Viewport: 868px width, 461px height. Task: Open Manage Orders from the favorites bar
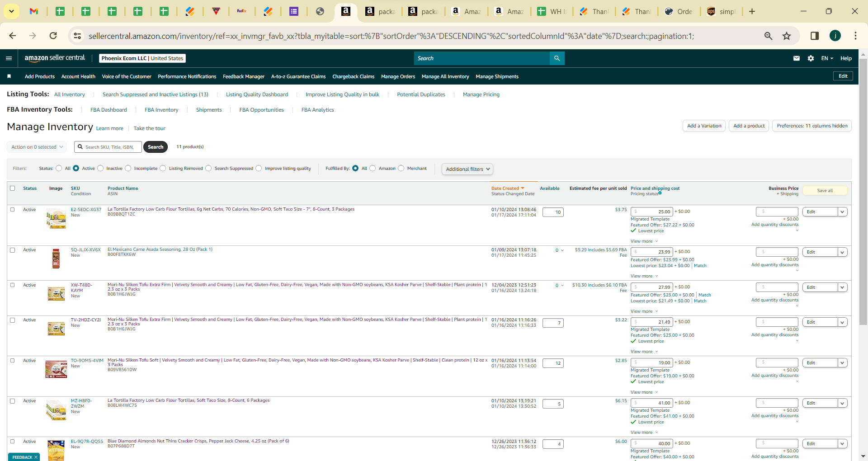tap(398, 76)
